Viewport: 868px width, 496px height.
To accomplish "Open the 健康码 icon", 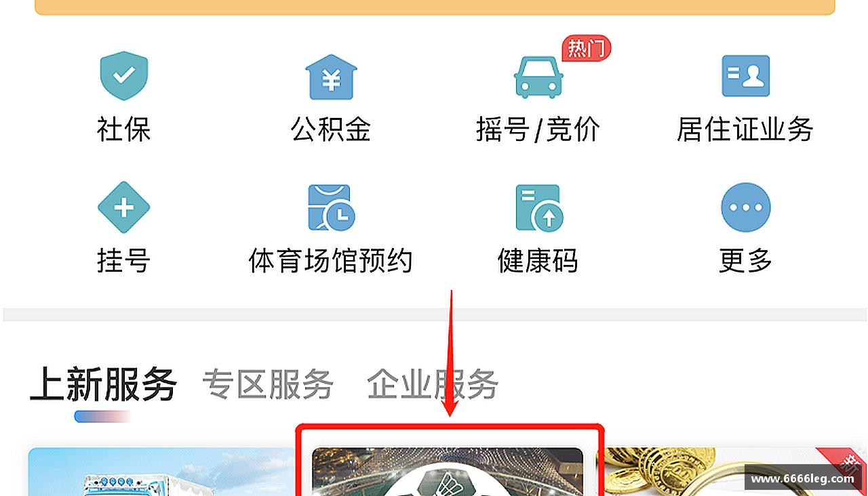I will pos(538,207).
